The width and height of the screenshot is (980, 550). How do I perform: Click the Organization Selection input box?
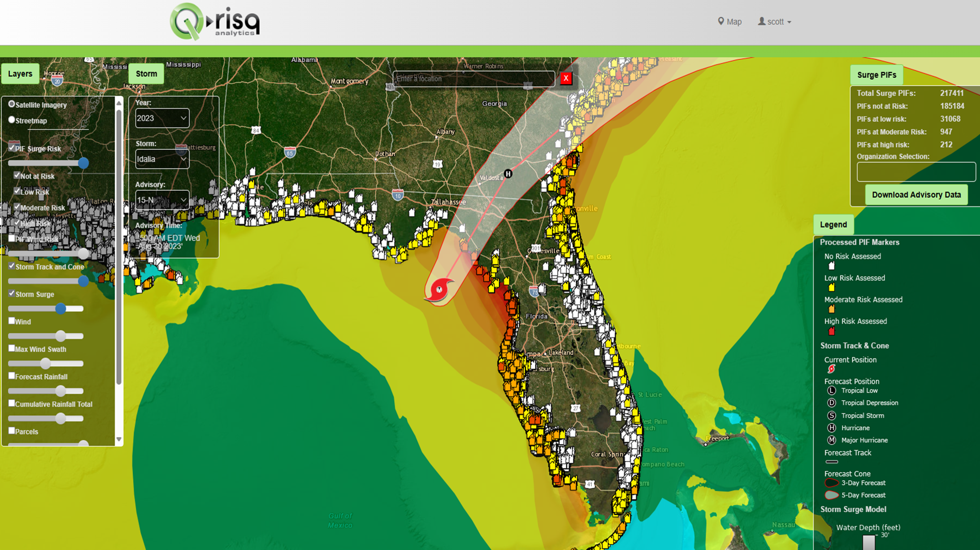[916, 172]
